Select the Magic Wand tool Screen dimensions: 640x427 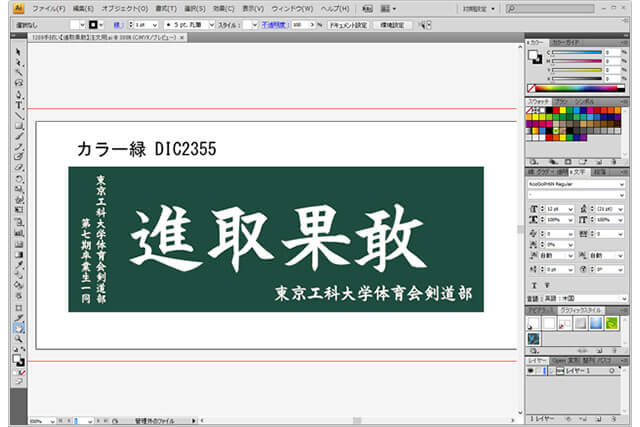[18, 73]
